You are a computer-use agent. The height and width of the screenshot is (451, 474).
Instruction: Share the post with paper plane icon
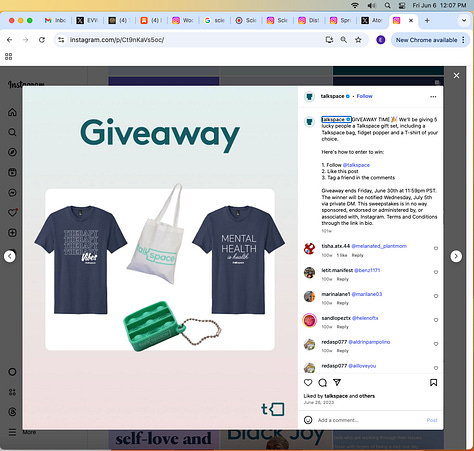point(337,382)
